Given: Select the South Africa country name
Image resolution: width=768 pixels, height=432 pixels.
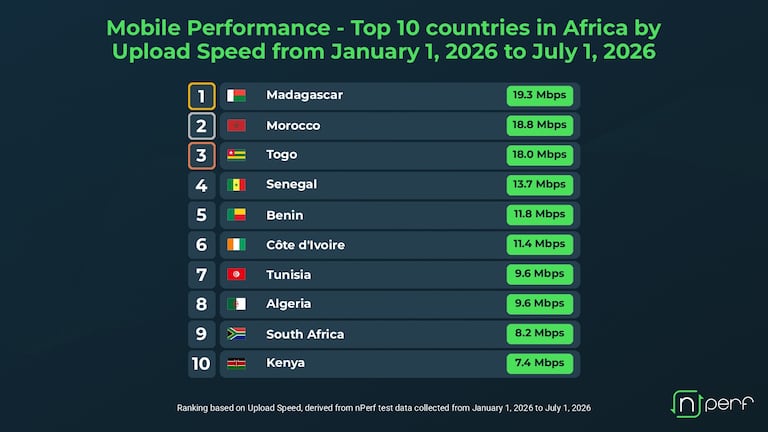Looking at the screenshot, I should [x=305, y=334].
